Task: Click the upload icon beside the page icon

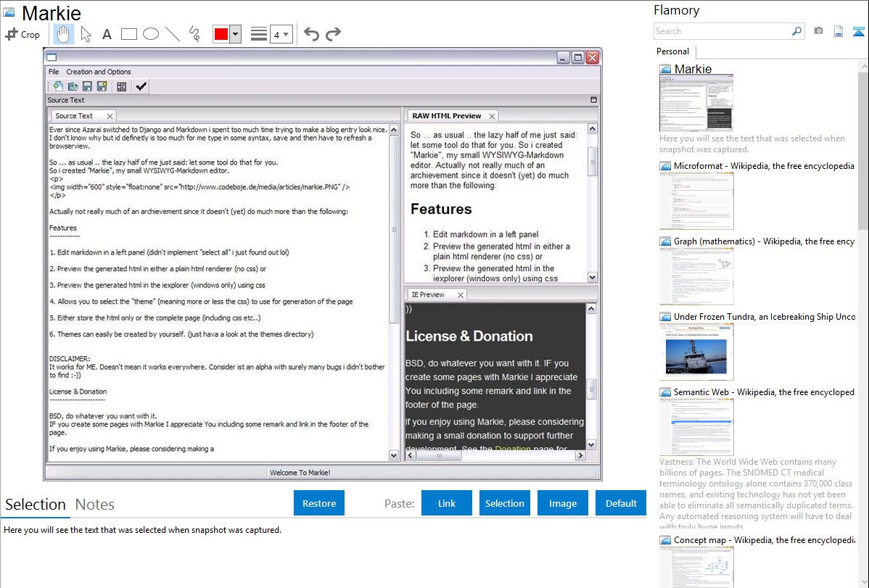Action: coord(858,31)
